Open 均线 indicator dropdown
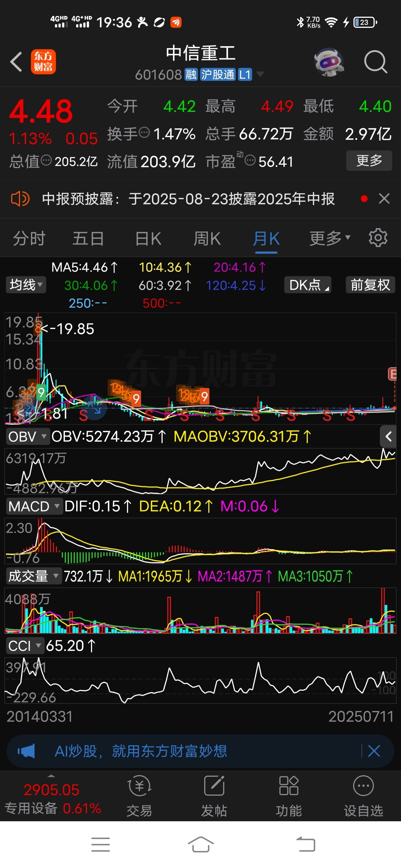This screenshot has height=868, width=401. point(26,285)
